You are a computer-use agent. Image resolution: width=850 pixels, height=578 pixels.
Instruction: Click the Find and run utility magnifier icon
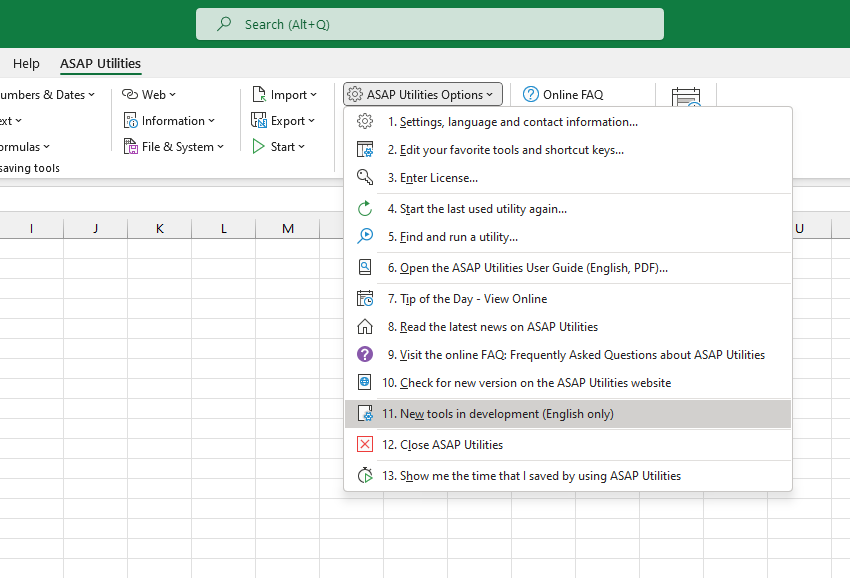click(365, 236)
